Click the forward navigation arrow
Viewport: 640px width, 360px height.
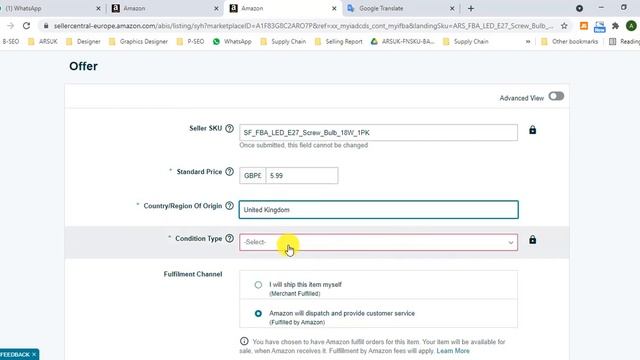[10, 26]
